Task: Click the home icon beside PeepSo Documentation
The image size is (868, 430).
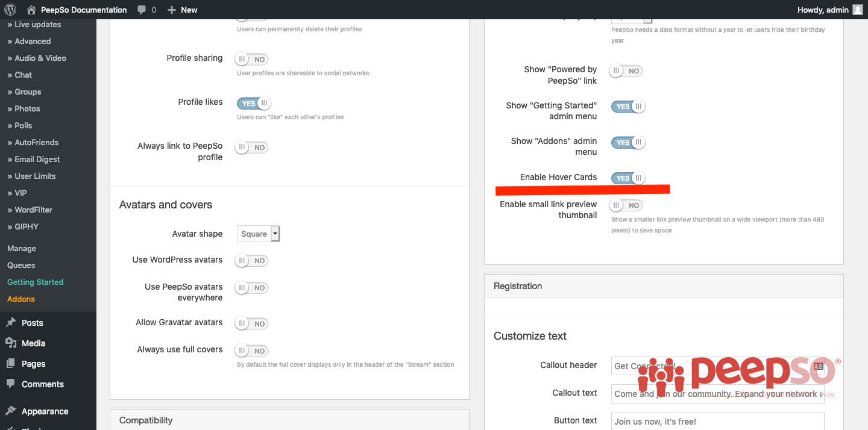Action: pyautogui.click(x=31, y=10)
